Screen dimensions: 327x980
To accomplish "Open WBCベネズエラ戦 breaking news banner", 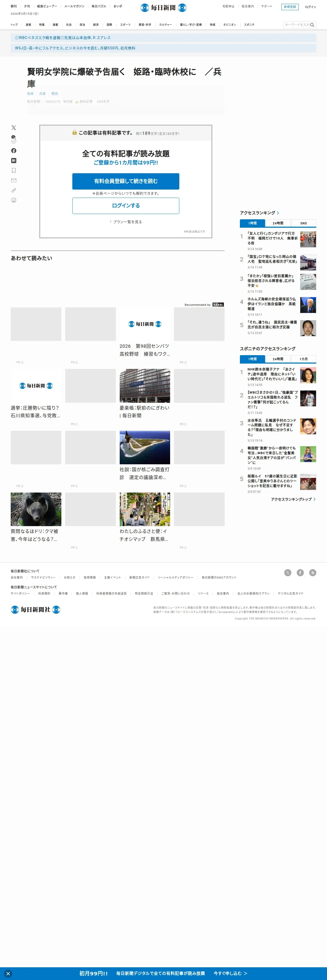I will [x=163, y=38].
